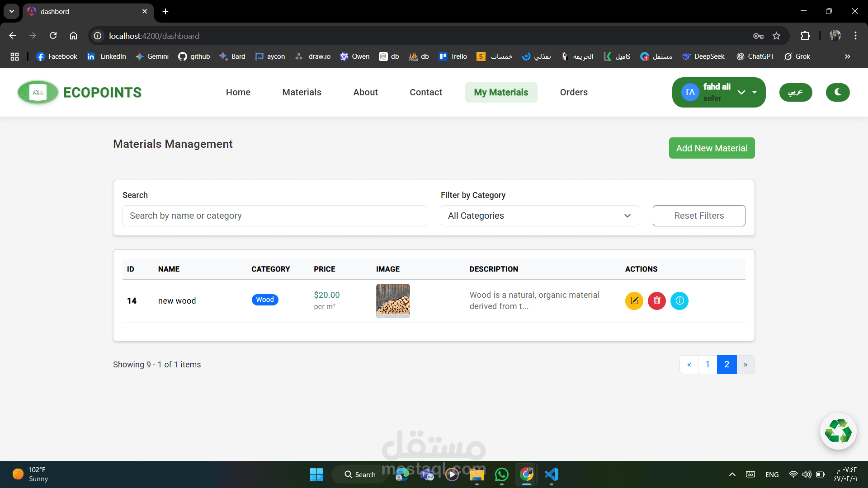This screenshot has width=868, height=488.
Task: Open Chrome three-dot menu
Action: [855, 36]
